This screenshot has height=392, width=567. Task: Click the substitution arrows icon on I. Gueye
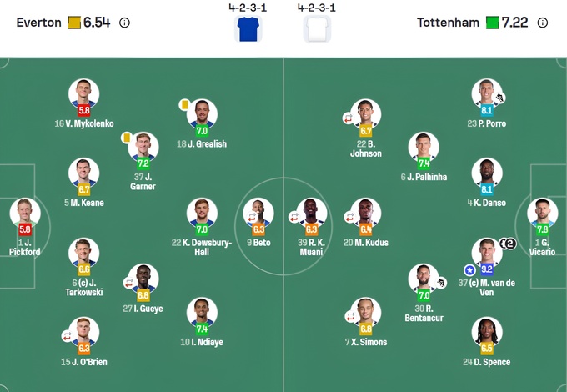tap(128, 283)
